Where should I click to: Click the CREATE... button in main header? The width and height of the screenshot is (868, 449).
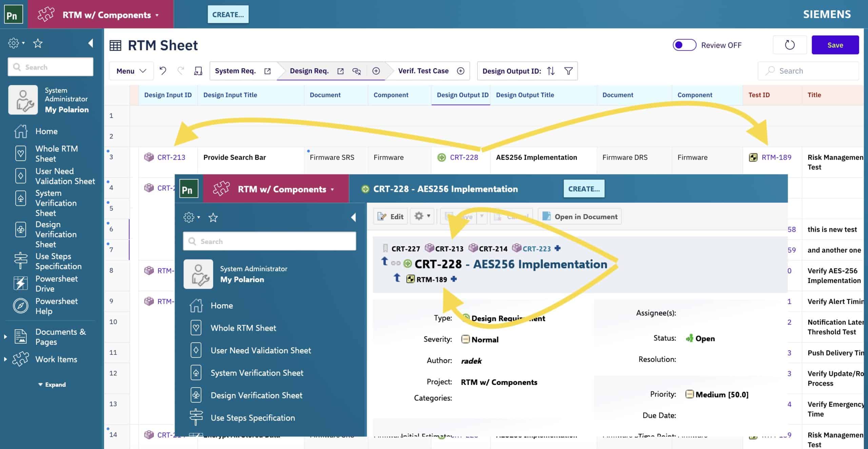coord(228,15)
